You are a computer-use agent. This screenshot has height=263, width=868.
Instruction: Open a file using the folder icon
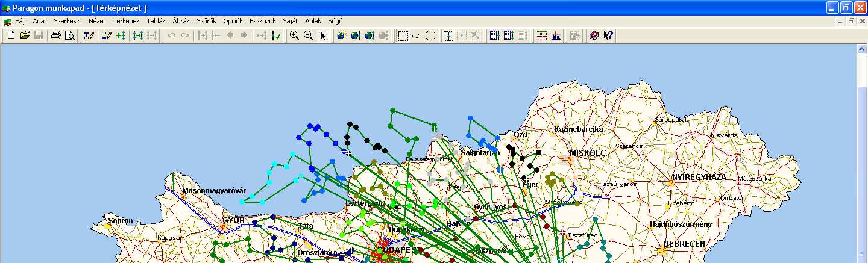pyautogui.click(x=25, y=36)
